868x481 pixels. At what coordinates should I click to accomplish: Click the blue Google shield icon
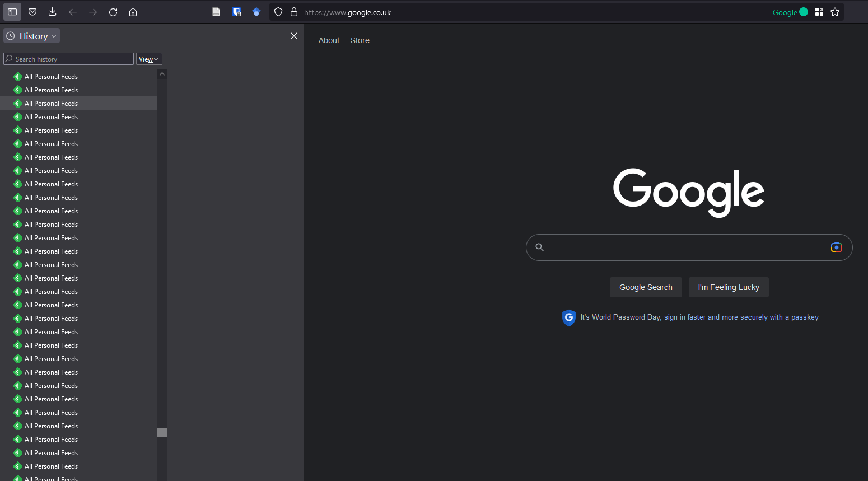(x=569, y=317)
